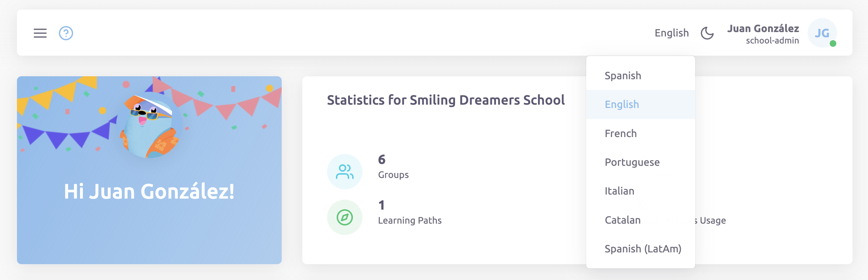The width and height of the screenshot is (868, 280).
Task: Click the mascot bird avatar image
Action: coord(149,125)
